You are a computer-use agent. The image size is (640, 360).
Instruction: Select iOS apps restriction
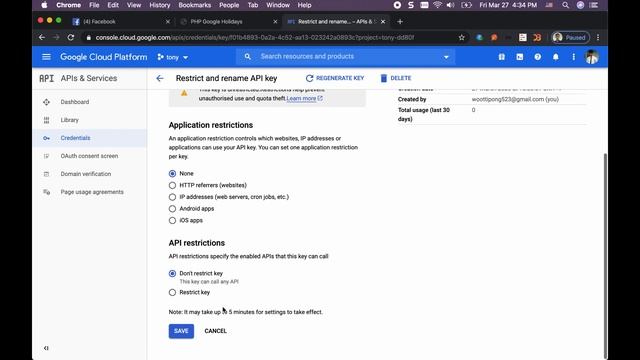(172, 220)
